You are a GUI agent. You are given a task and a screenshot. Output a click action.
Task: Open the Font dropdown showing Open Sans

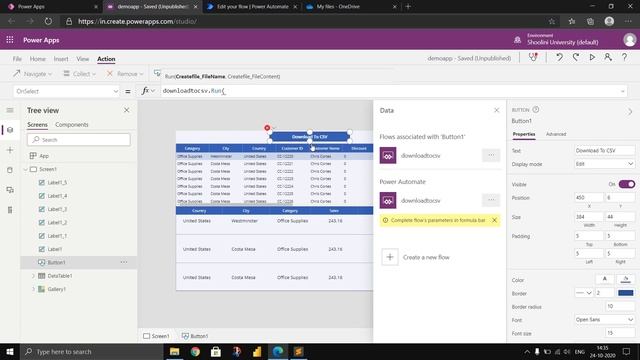pyautogui.click(x=604, y=320)
